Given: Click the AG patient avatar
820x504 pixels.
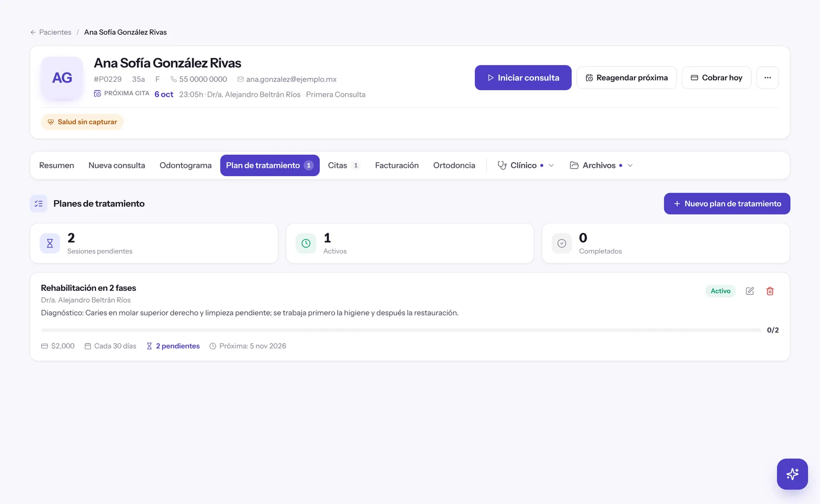Looking at the screenshot, I should [x=62, y=78].
